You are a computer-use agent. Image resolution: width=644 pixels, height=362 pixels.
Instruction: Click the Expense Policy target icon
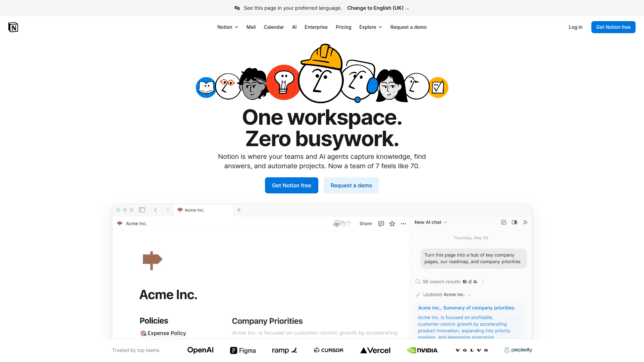click(x=143, y=333)
